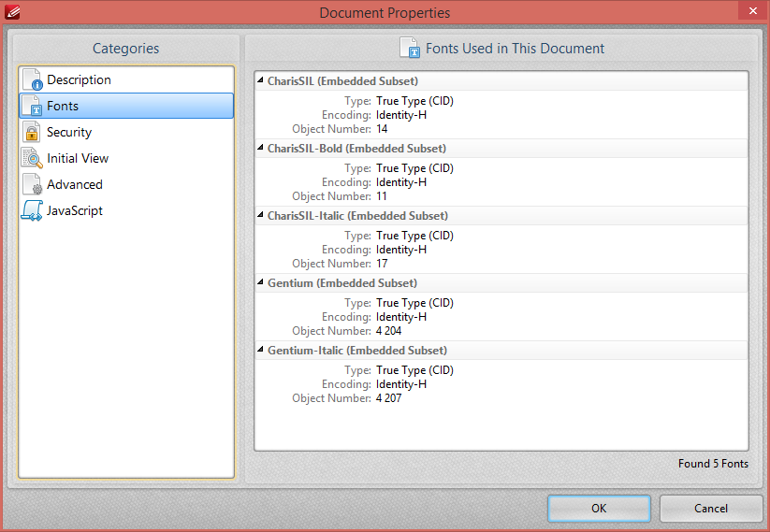Click the Fonts category page icon
Screen dimensions: 770x532
(33, 106)
